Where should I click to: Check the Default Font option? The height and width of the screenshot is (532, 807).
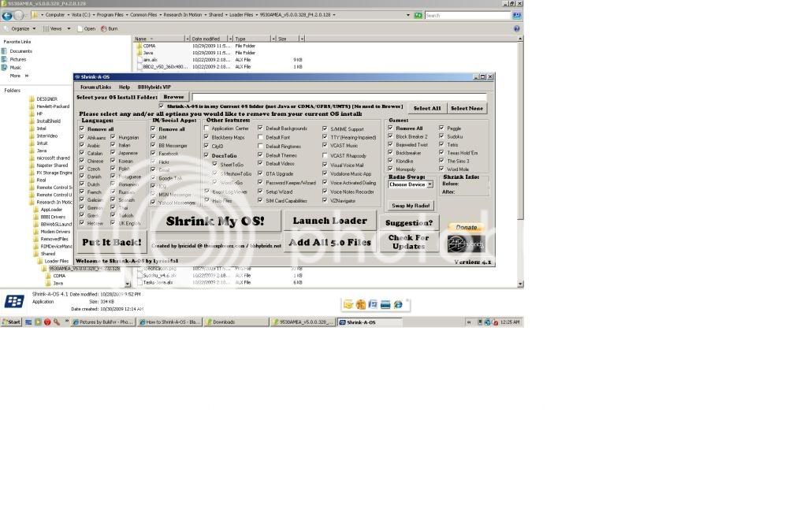260,137
